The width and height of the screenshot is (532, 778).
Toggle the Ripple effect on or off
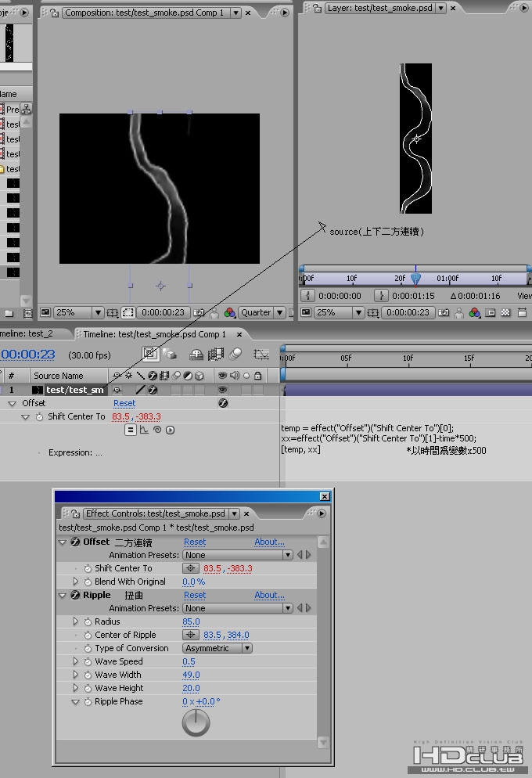(75, 595)
